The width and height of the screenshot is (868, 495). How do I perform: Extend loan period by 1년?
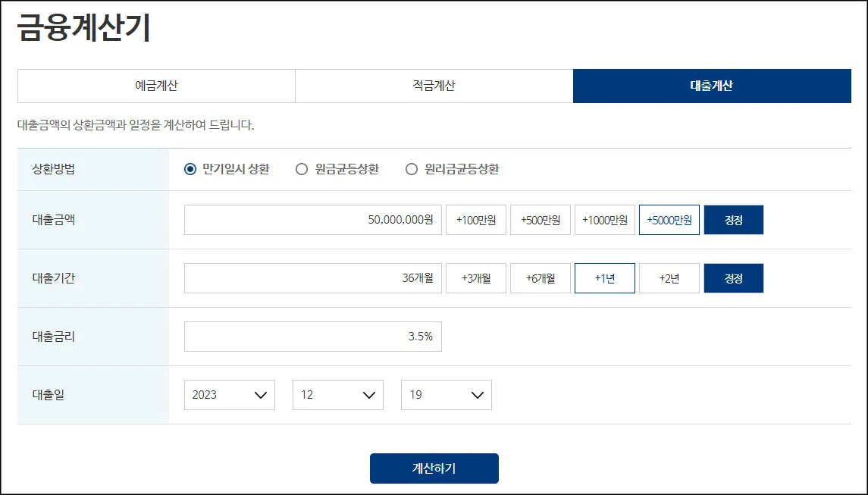604,277
